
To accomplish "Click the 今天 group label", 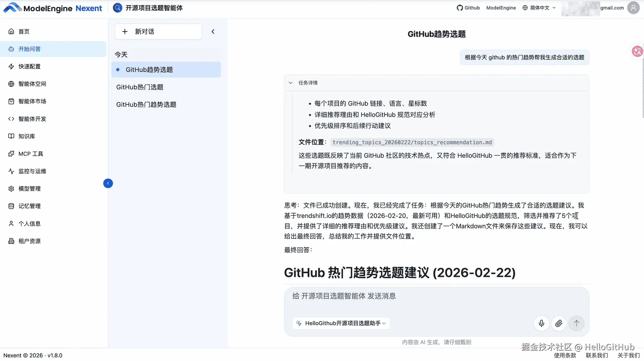I will pyautogui.click(x=121, y=55).
